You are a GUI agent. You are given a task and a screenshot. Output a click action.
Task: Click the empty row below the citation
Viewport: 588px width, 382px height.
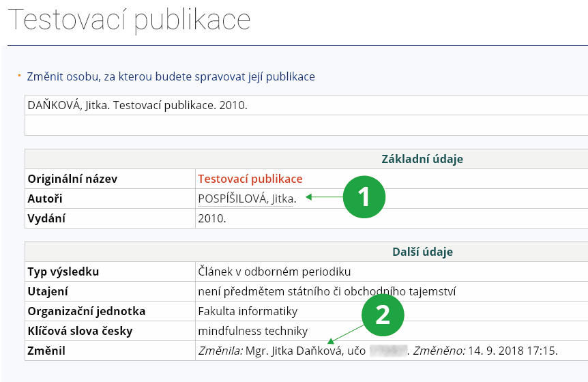306,126
